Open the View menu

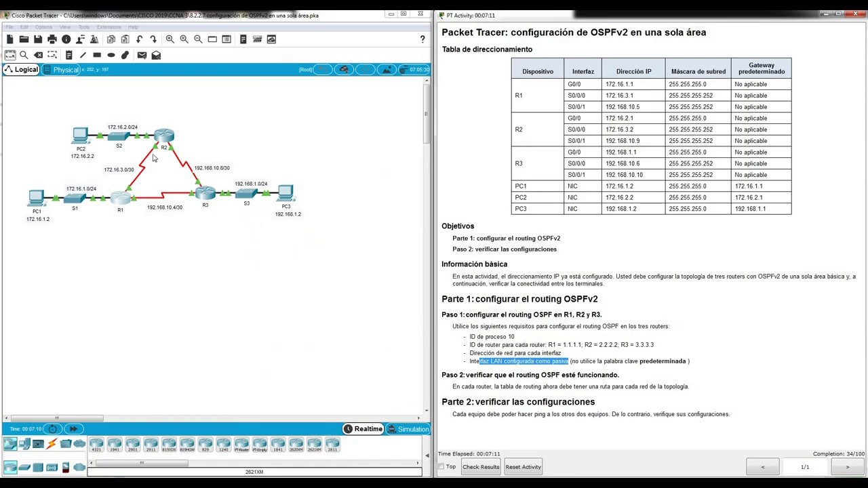coord(65,27)
